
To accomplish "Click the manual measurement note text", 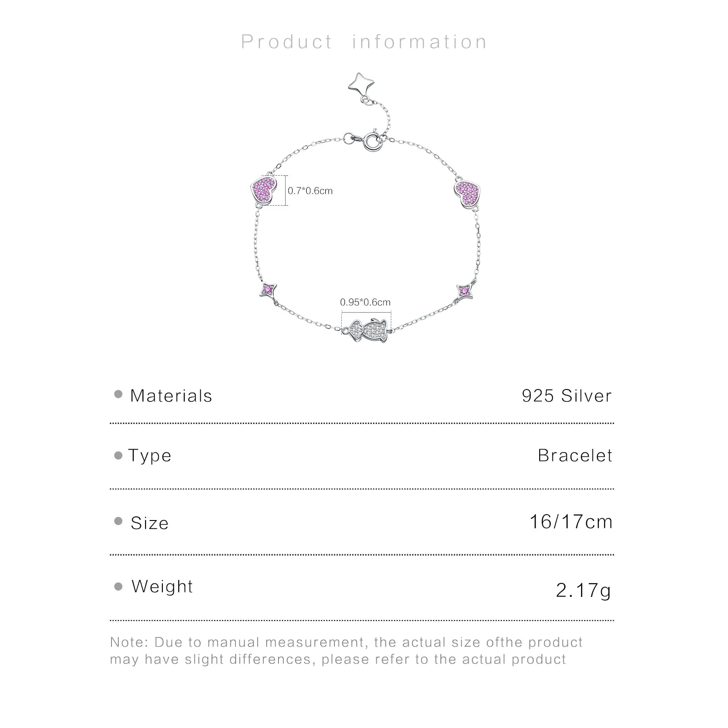I will (x=346, y=651).
